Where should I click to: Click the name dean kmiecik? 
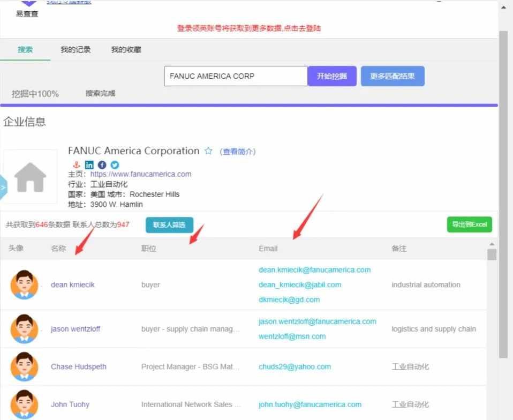click(73, 284)
